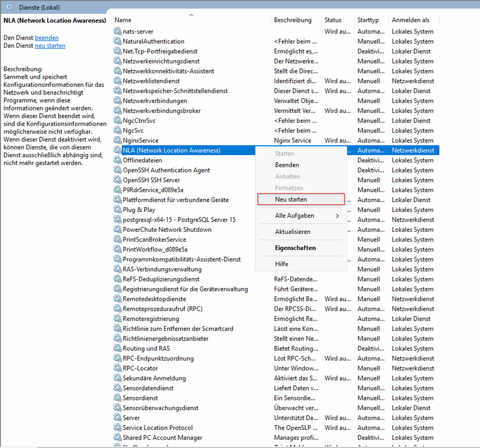Screen dimensions: 480x448
Task: Click the service icon for OpenSSH SSH Server
Action: pyautogui.click(x=117, y=180)
